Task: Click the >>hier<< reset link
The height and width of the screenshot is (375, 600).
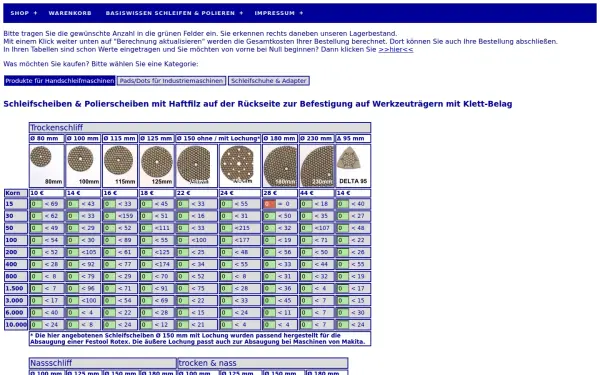Action: click(396, 49)
